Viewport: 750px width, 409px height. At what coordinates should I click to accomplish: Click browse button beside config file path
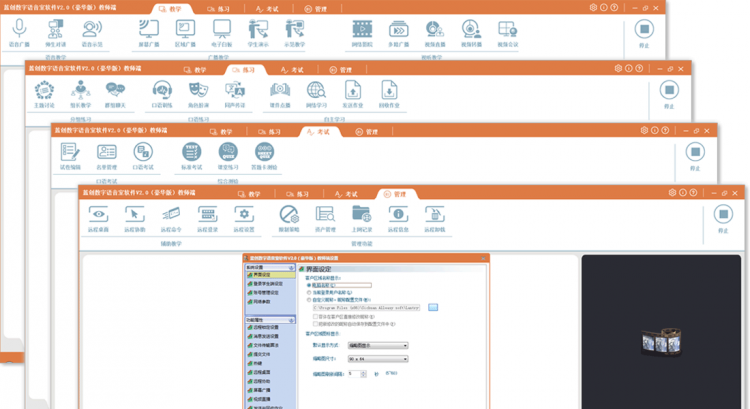coord(433,305)
